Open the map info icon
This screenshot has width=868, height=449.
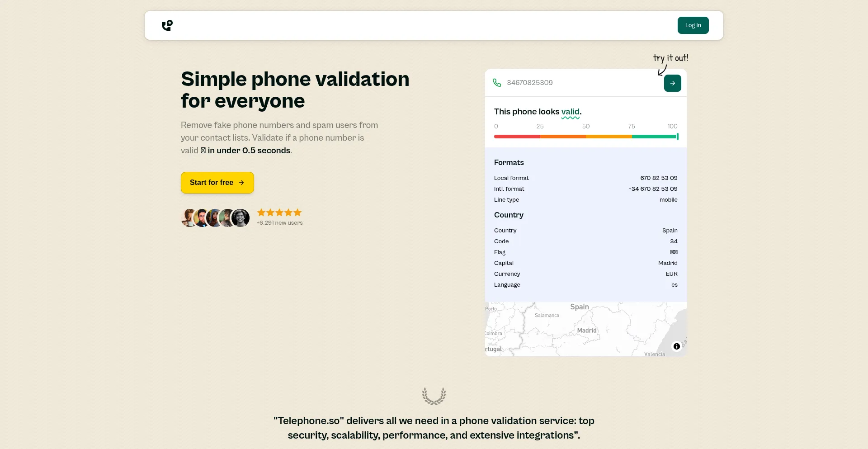point(676,346)
